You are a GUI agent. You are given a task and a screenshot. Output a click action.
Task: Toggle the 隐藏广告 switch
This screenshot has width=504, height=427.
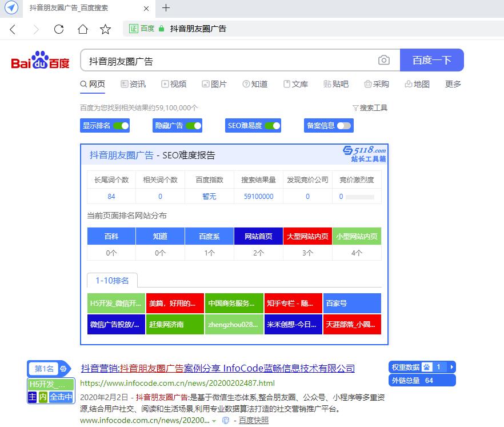tap(194, 125)
